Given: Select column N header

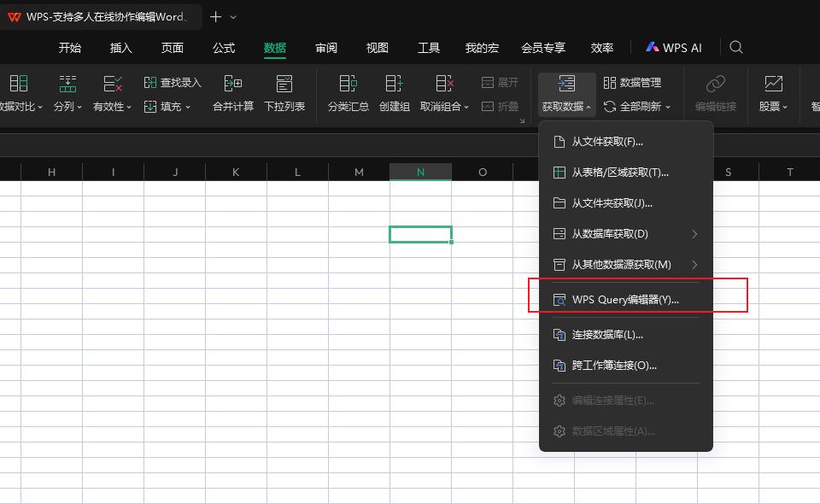Looking at the screenshot, I should (x=420, y=172).
